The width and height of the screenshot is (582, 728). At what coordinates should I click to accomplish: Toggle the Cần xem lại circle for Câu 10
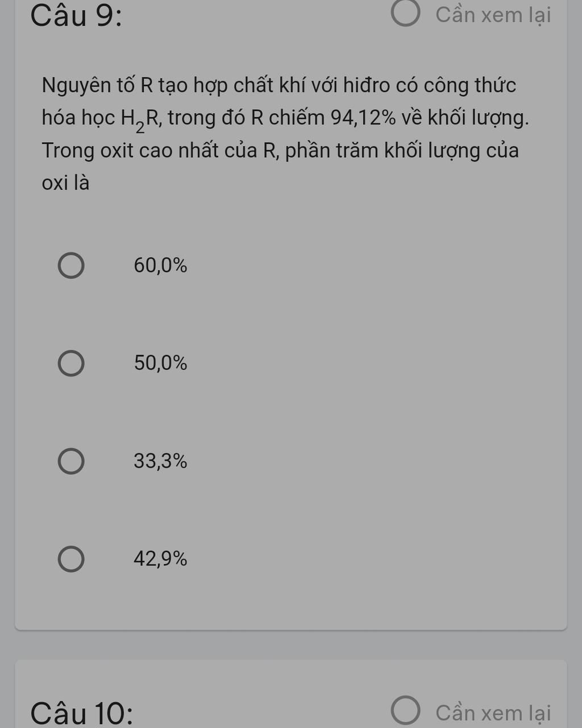tap(406, 710)
